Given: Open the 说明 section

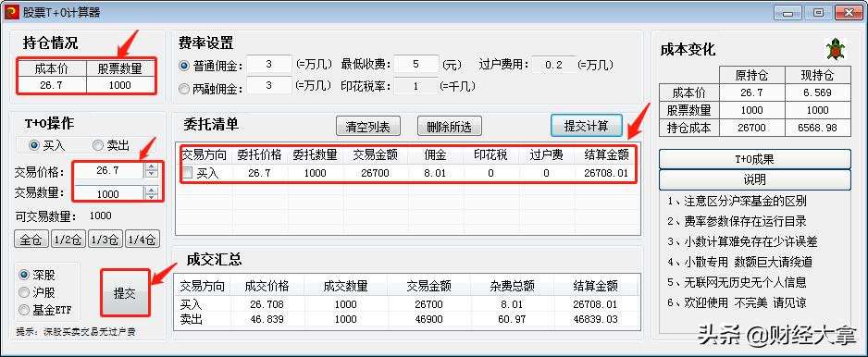Looking at the screenshot, I should [754, 179].
